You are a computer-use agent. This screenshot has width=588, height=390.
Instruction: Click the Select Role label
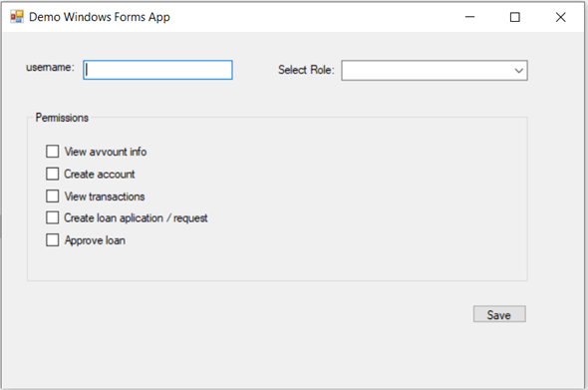tap(306, 70)
